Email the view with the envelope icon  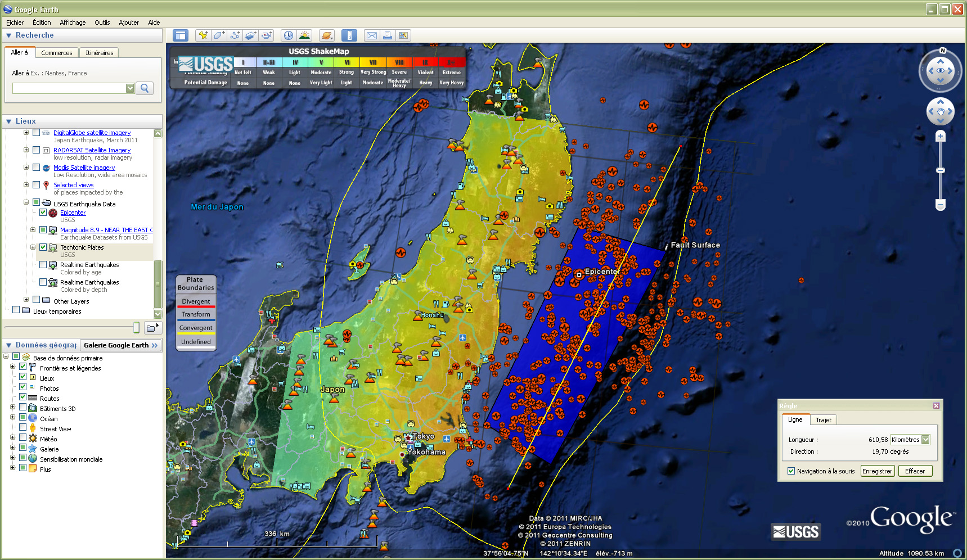tap(372, 35)
